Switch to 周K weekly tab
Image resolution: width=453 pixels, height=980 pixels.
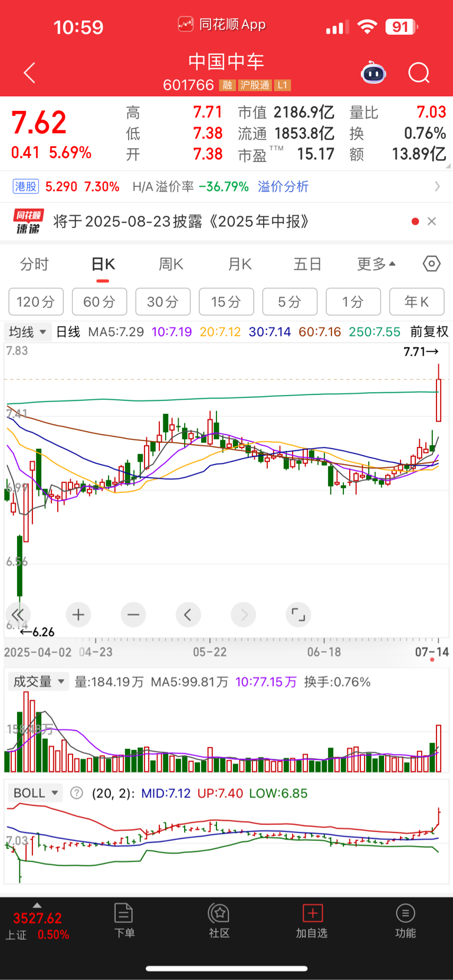pyautogui.click(x=171, y=264)
